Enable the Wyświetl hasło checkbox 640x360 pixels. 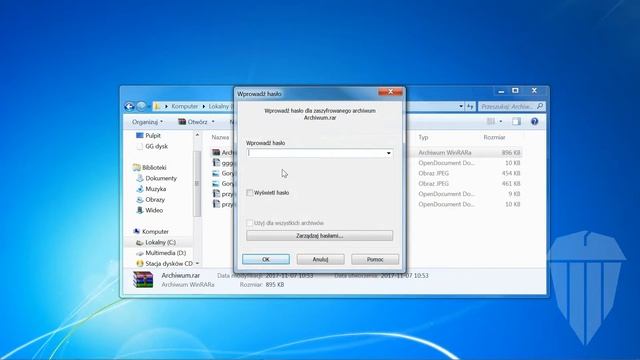tap(250, 193)
